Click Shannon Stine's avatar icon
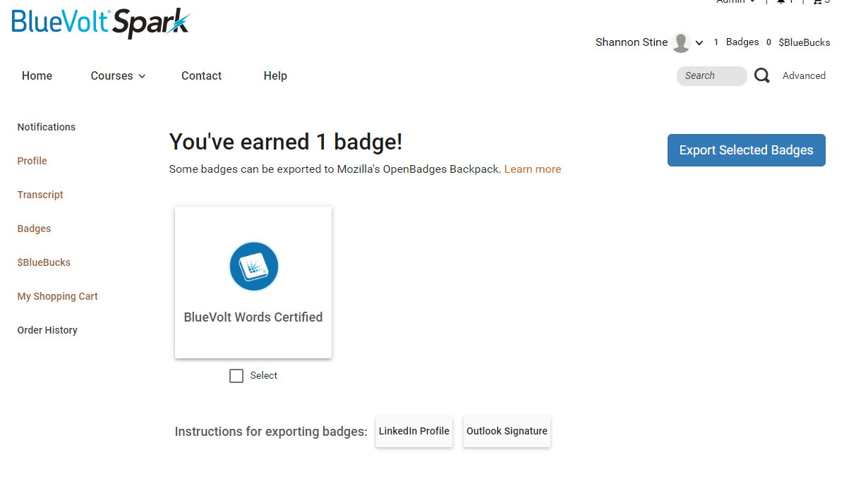The height and width of the screenshot is (493, 868). click(681, 42)
